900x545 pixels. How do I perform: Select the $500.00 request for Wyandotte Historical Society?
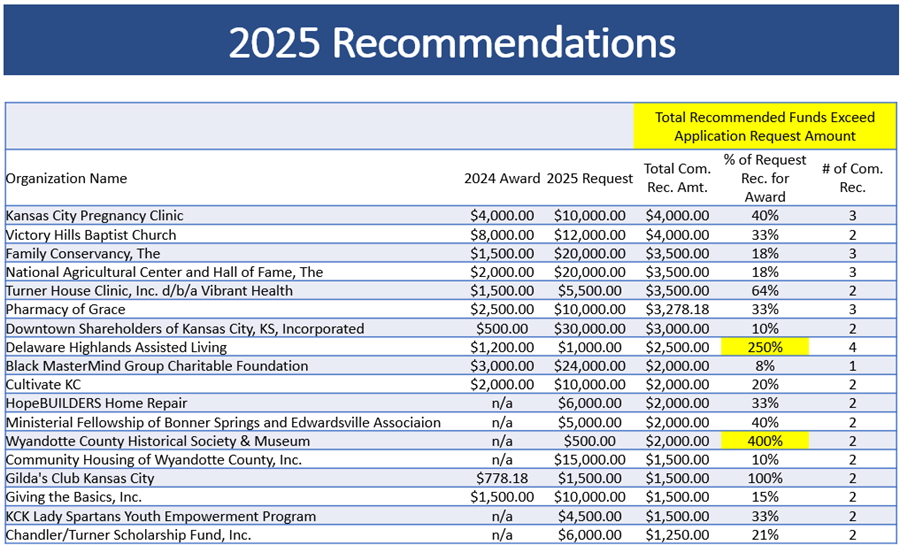pos(589,441)
